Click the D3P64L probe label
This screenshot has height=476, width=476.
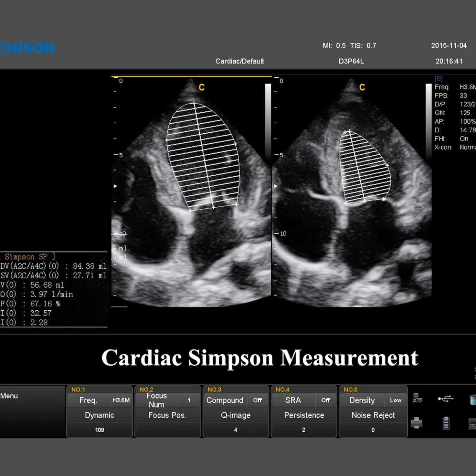(351, 61)
